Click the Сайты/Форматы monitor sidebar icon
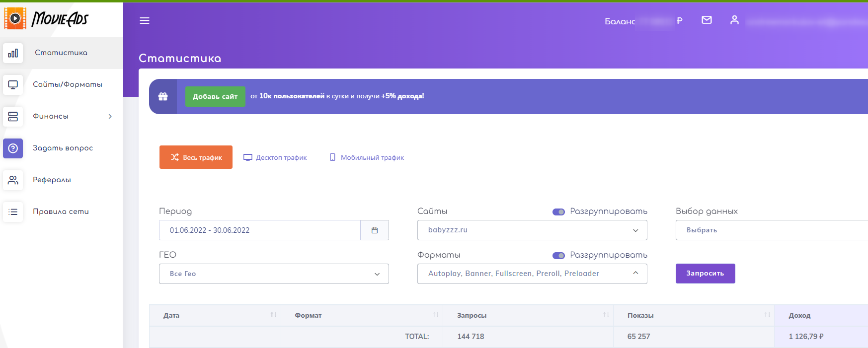This screenshot has width=868, height=348. pos(13,85)
